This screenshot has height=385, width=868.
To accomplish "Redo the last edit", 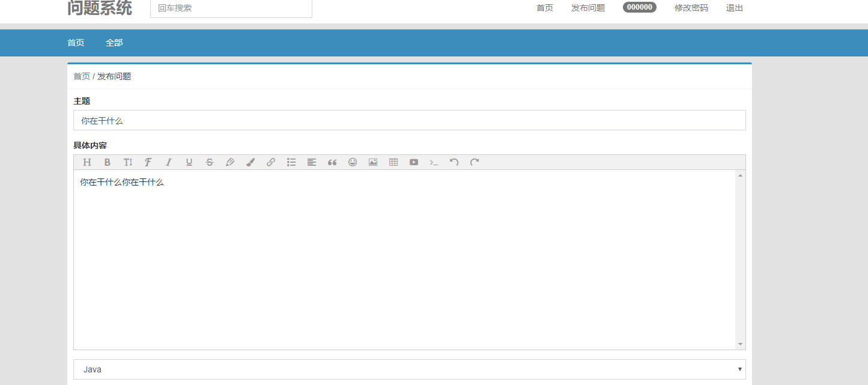I will click(475, 162).
